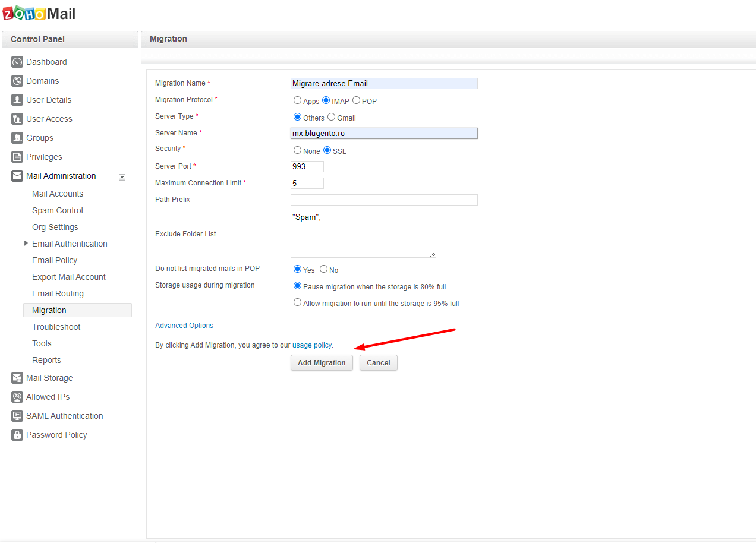
Task: Open the Domains menu item
Action: 42,81
